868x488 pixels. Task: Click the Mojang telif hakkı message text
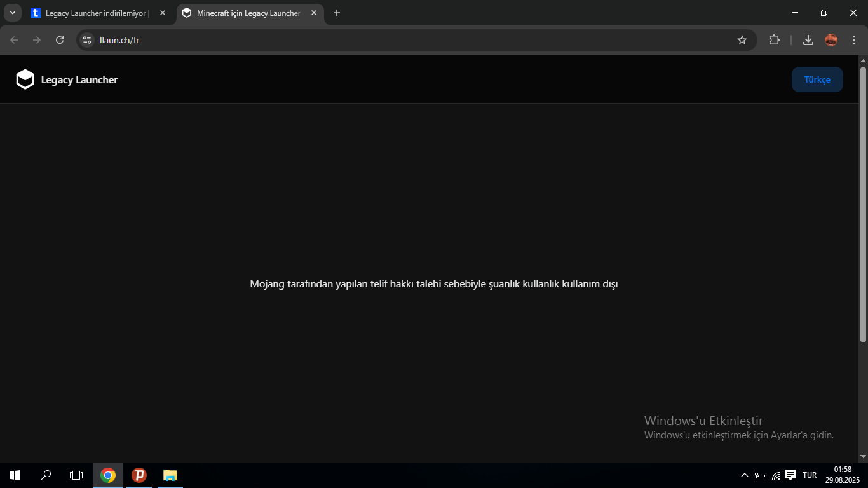[434, 284]
